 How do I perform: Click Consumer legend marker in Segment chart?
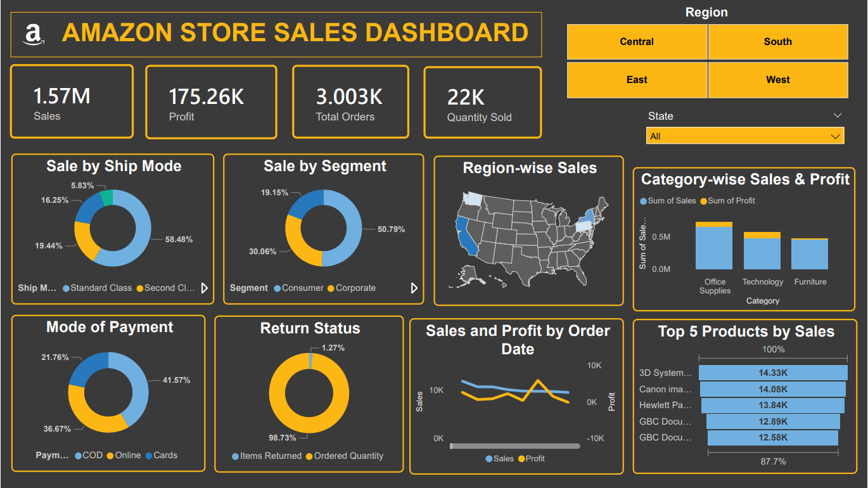278,288
